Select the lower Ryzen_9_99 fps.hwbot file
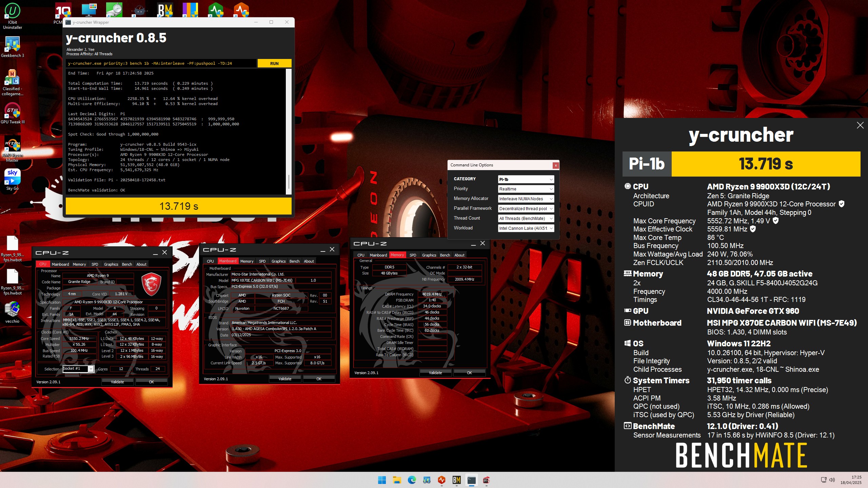868x488 pixels. 13,282
